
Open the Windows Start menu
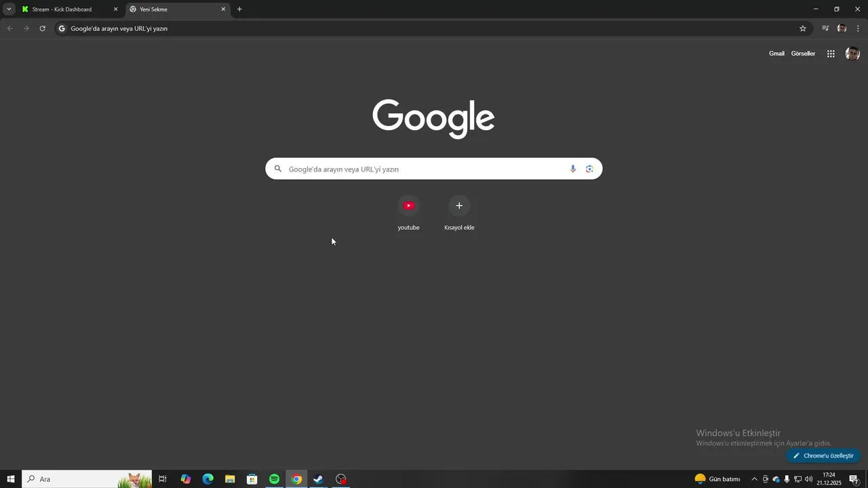[11, 479]
